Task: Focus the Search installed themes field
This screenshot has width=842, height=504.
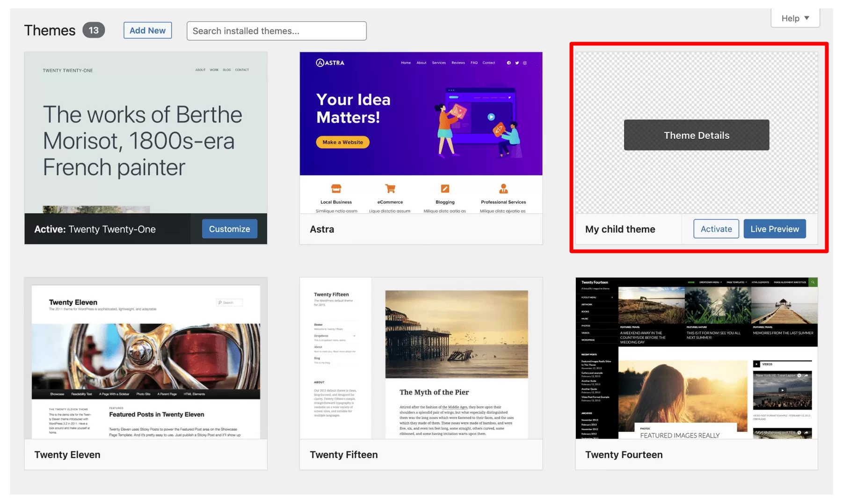Action: pyautogui.click(x=276, y=31)
